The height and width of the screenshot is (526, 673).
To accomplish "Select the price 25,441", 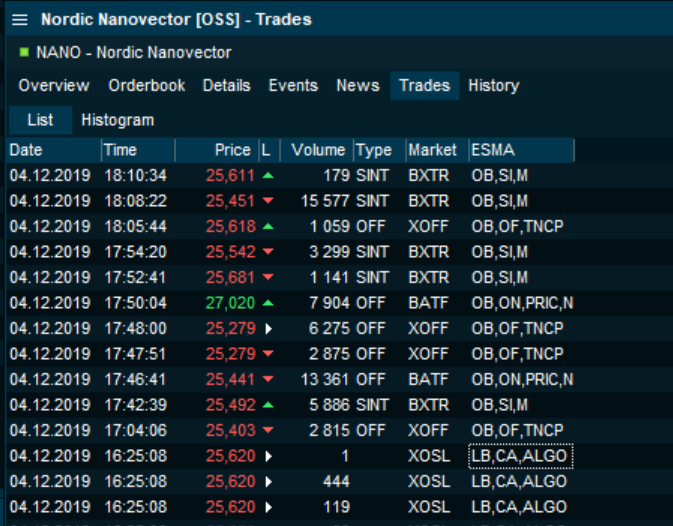I will (230, 379).
